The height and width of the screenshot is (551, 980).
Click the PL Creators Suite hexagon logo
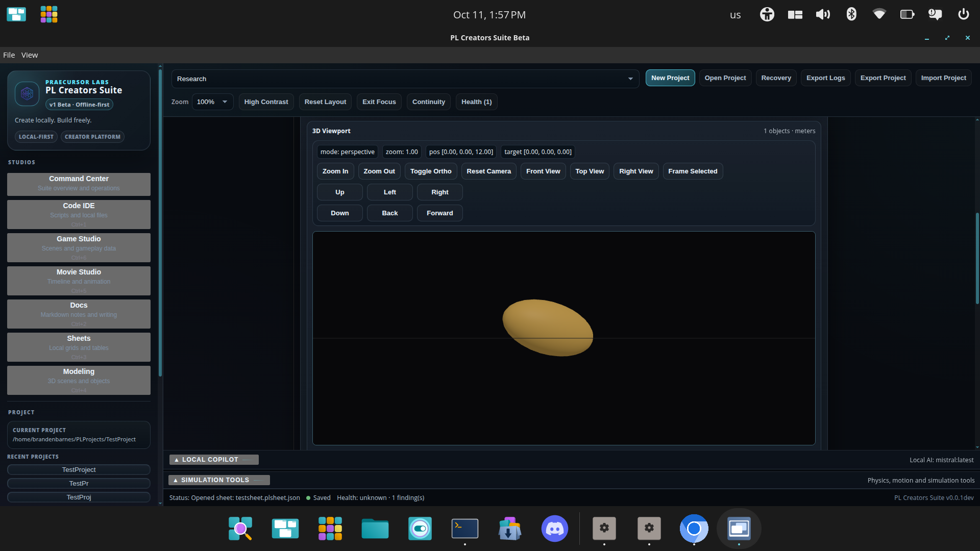tap(27, 94)
